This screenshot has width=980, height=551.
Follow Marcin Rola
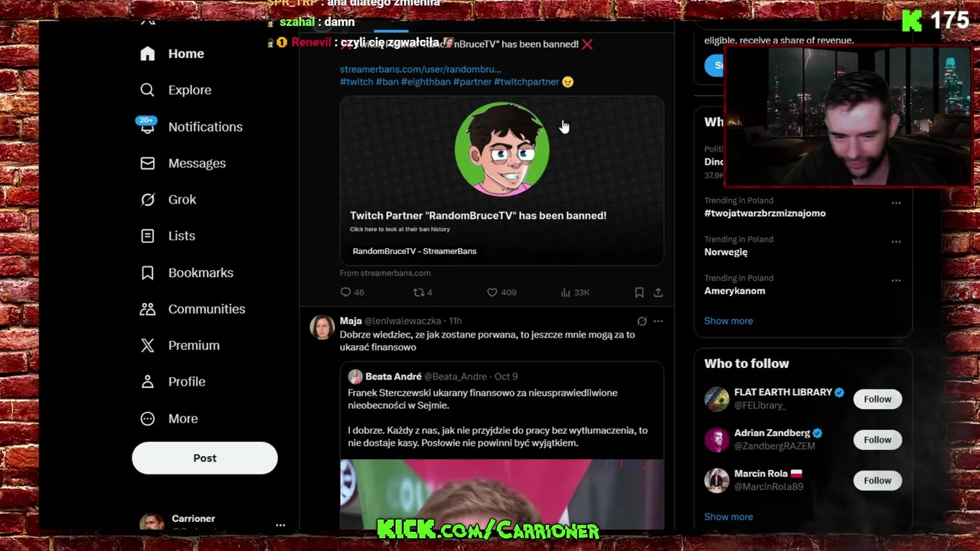click(x=877, y=480)
